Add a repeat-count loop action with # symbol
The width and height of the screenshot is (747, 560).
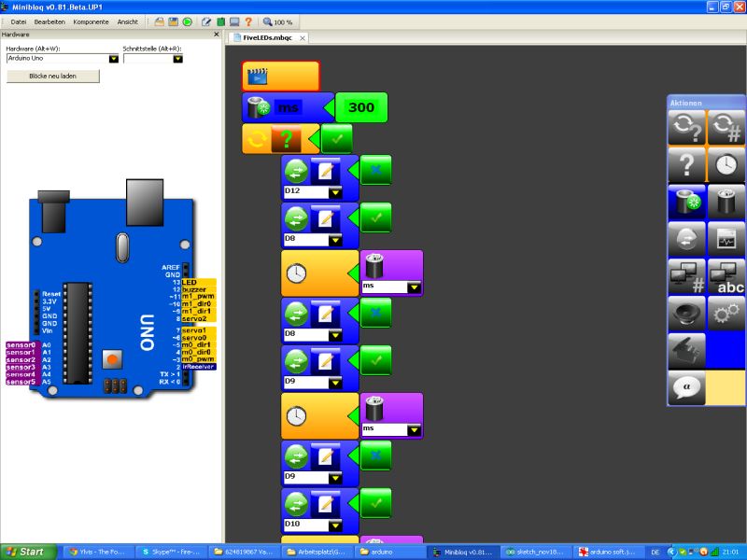click(x=726, y=127)
